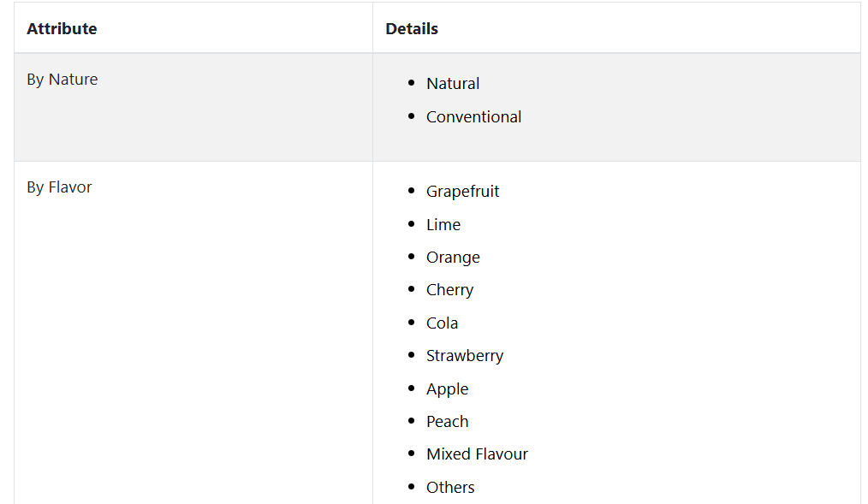The image size is (868, 504).
Task: Click the bullet beside Cola
Action: point(411,323)
